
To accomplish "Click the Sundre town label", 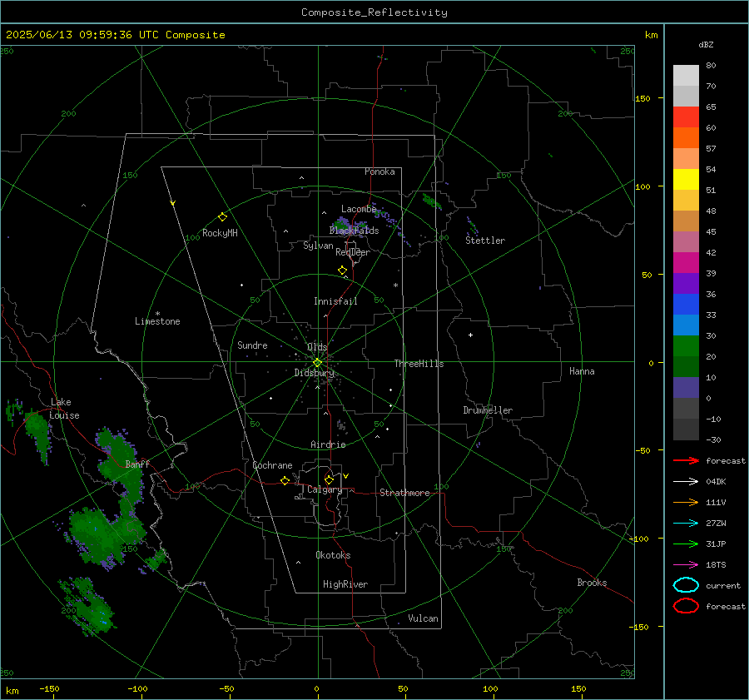I will click(252, 345).
